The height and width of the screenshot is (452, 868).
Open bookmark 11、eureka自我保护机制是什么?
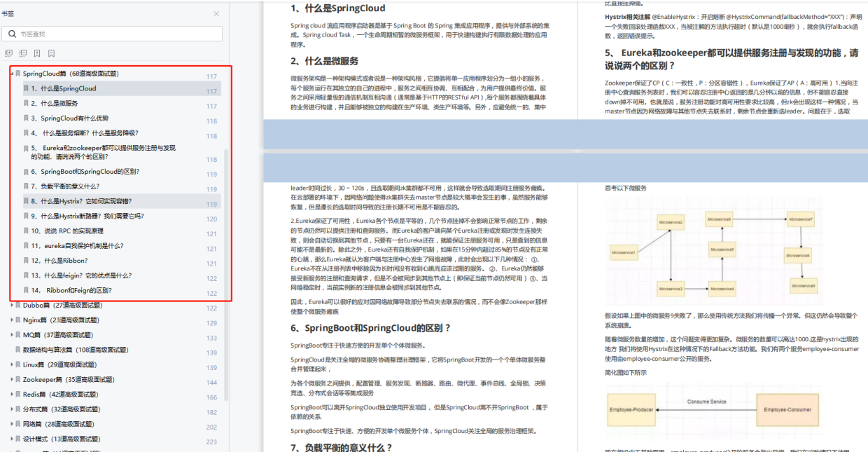(77, 246)
